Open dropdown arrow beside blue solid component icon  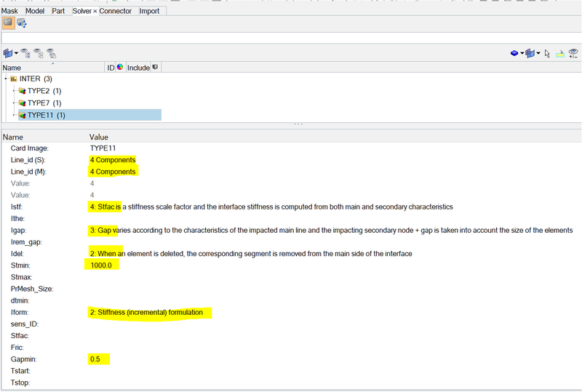tap(522, 54)
